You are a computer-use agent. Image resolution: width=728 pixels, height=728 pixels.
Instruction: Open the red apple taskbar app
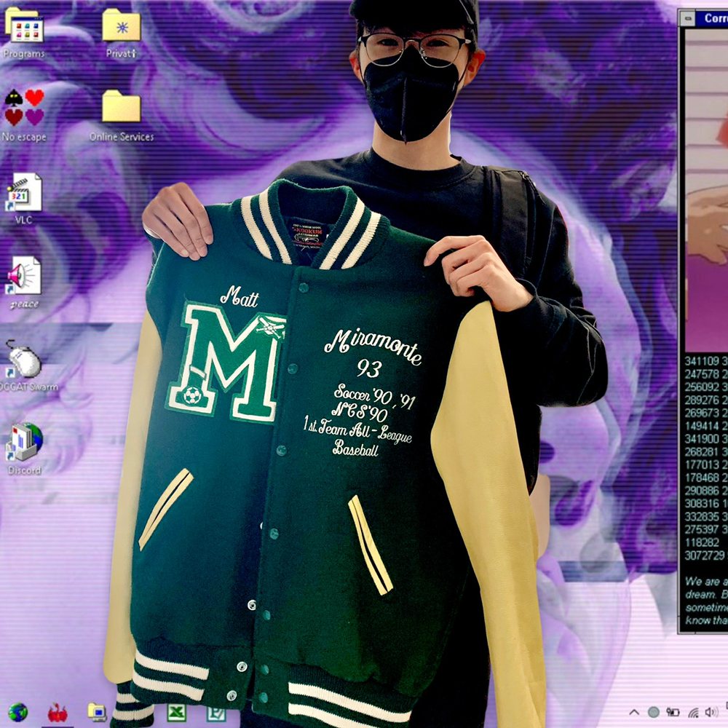[x=58, y=712]
